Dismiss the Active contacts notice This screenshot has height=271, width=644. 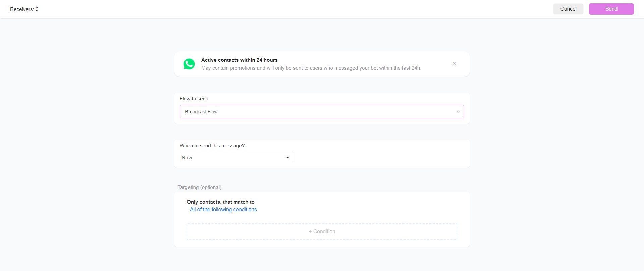click(x=454, y=64)
